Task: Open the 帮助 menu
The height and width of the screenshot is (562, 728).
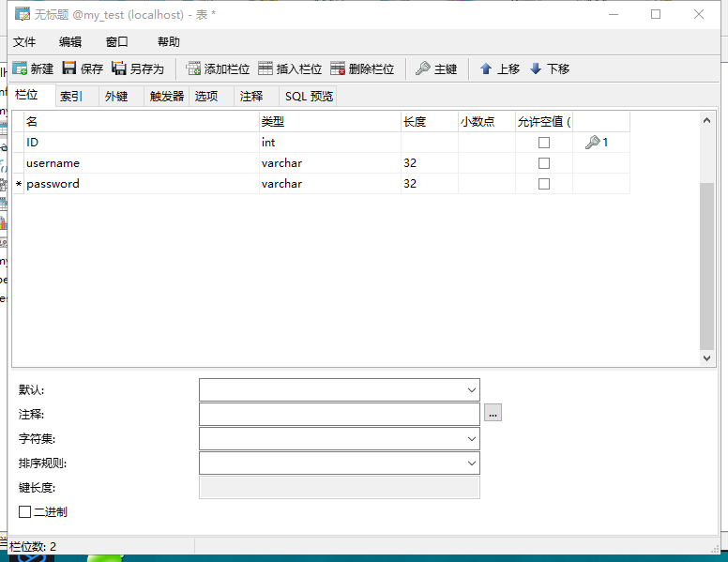Action: 169,42
